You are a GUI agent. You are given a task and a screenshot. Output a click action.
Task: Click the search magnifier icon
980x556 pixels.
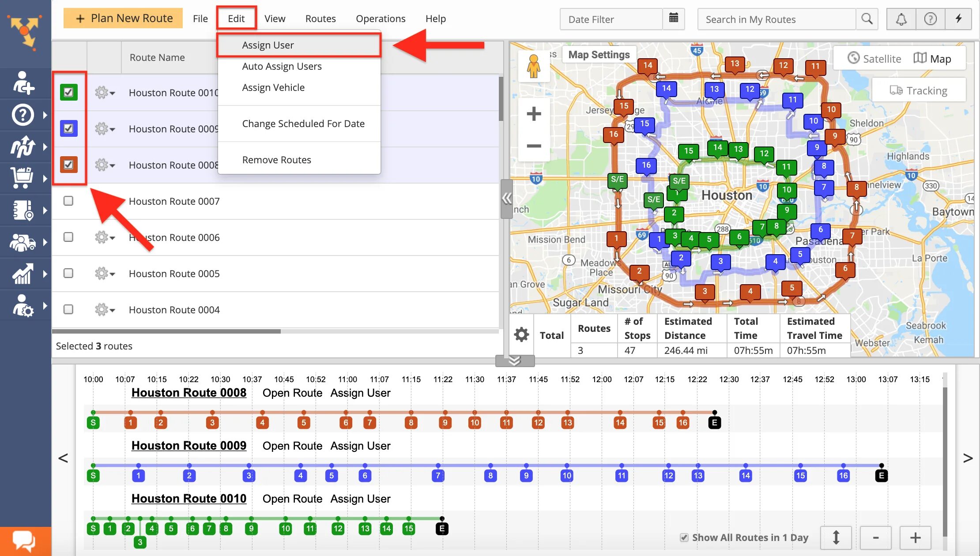[867, 19]
